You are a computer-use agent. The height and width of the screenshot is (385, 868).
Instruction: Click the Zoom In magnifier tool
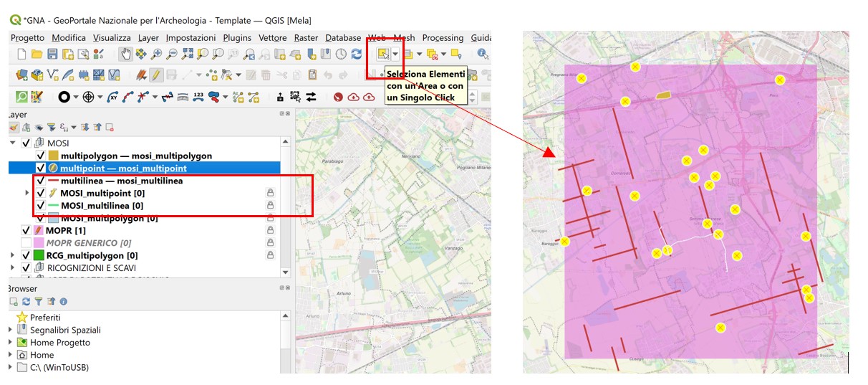(x=156, y=54)
